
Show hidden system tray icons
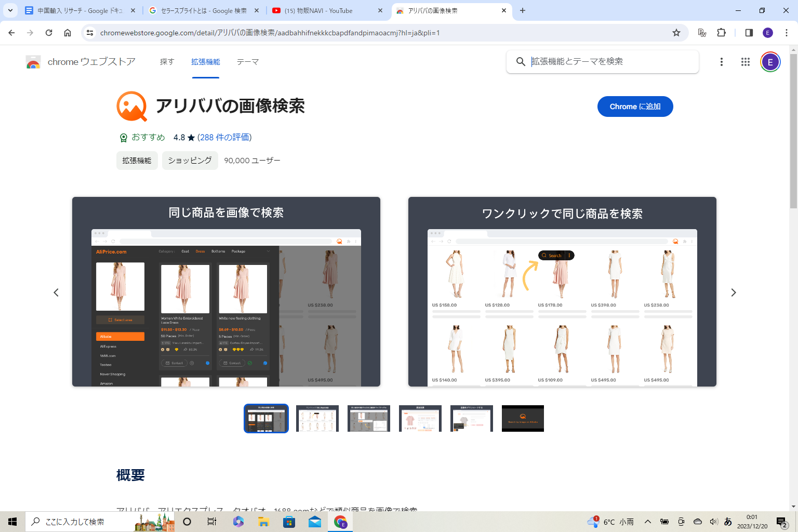[648, 522]
